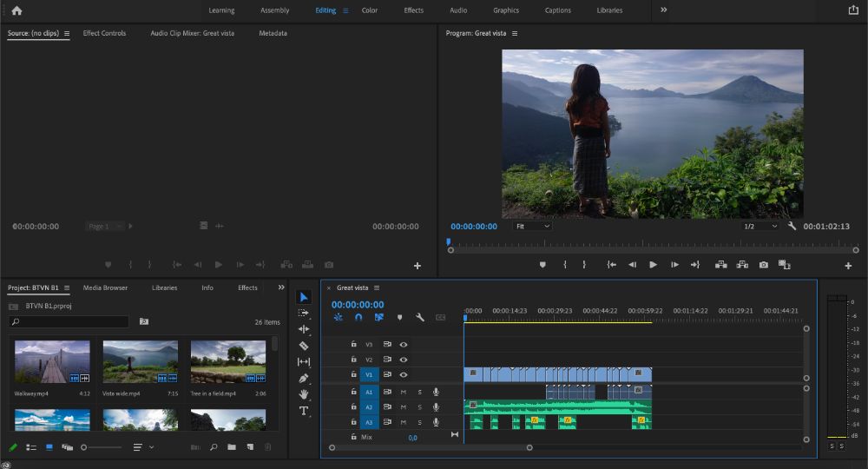
Task: Click the Extract button in Program monitor
Action: click(x=742, y=265)
